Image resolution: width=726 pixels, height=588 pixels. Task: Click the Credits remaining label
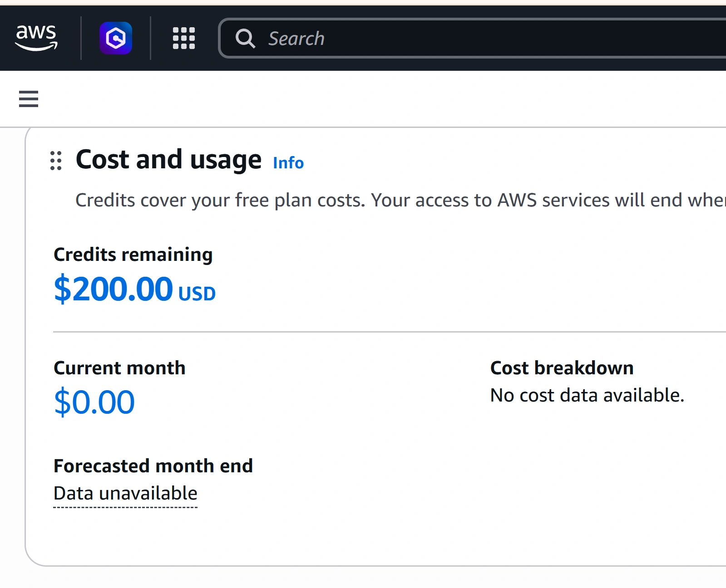(133, 255)
